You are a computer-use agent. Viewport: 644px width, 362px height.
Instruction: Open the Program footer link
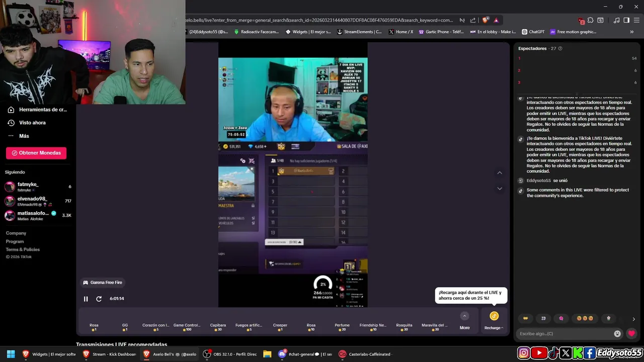15,241
